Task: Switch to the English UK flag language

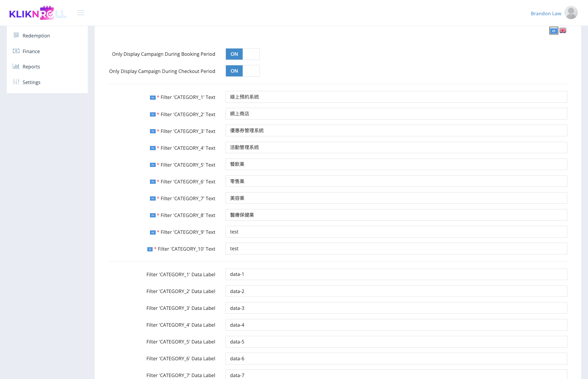Action: (x=563, y=31)
